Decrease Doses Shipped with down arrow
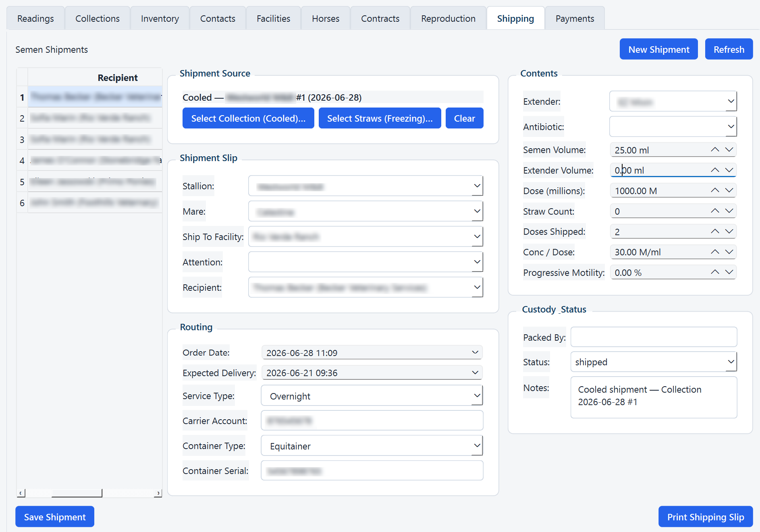760x532 pixels. point(729,232)
